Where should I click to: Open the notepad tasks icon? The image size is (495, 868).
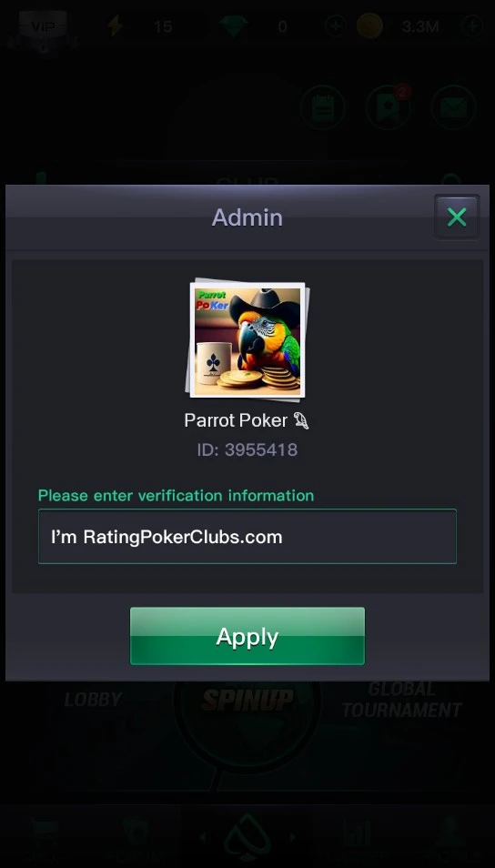(323, 107)
